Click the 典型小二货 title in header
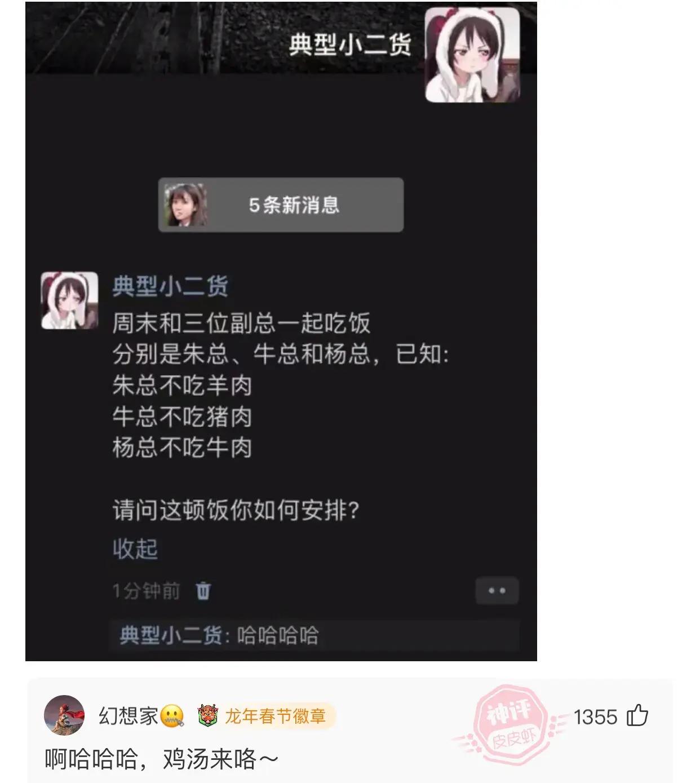 [x=350, y=45]
